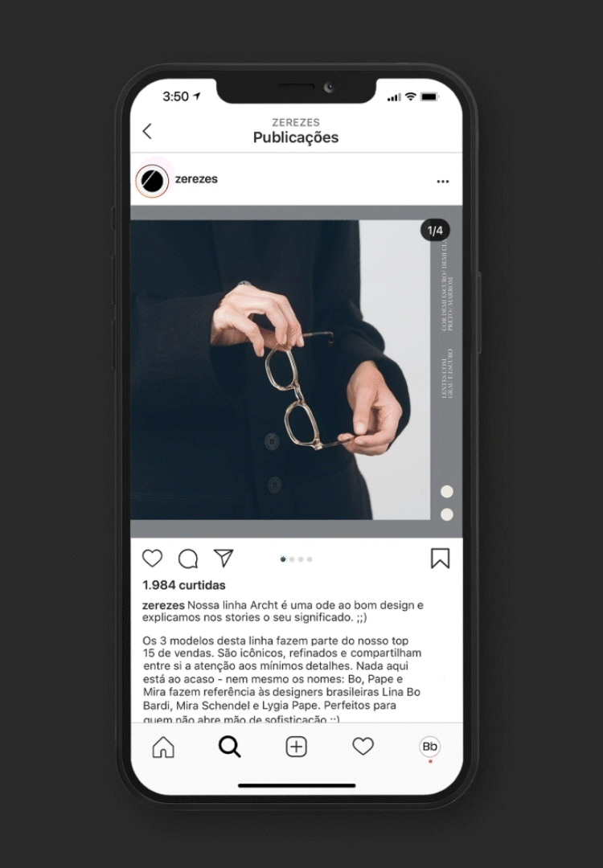Select the upper cream color dot on image
The width and height of the screenshot is (603, 868).
coord(447,492)
